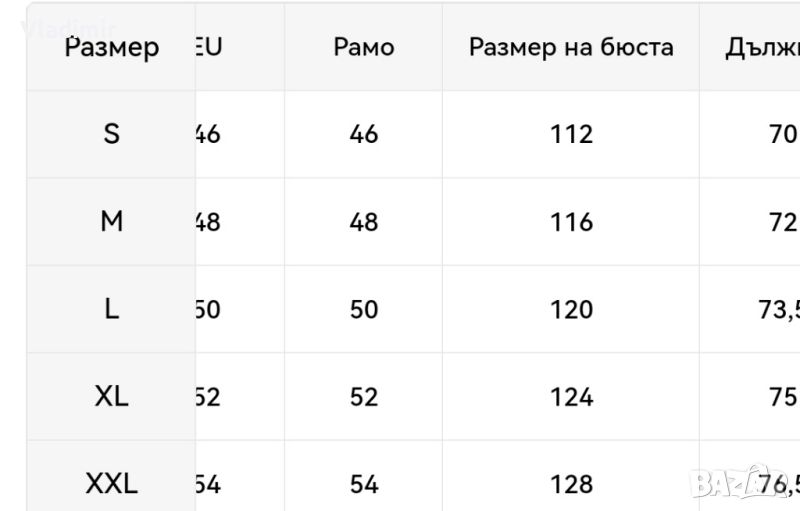
Task: Click bust size value 120
Action: tap(571, 310)
